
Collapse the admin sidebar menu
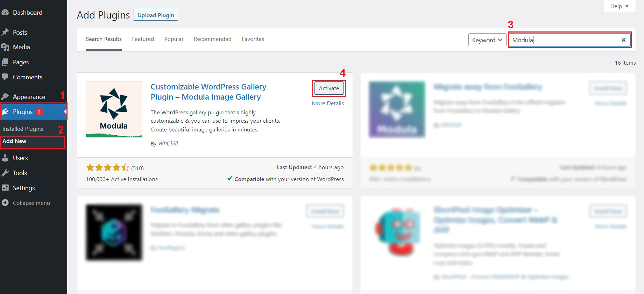pyautogui.click(x=26, y=203)
